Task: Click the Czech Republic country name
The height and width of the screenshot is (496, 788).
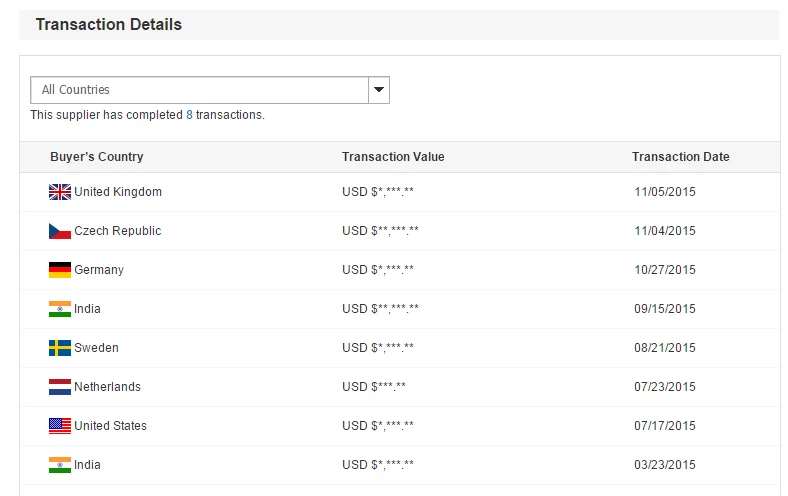Action: point(118,231)
